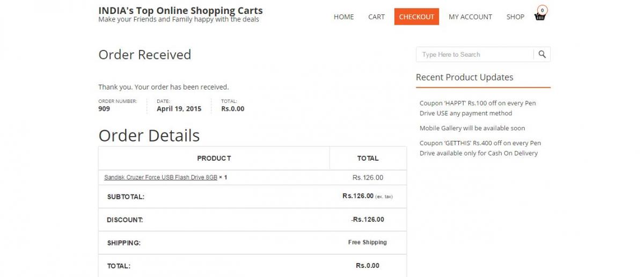This screenshot has width=644, height=277.
Task: Click the Order Details heading
Action: click(149, 136)
